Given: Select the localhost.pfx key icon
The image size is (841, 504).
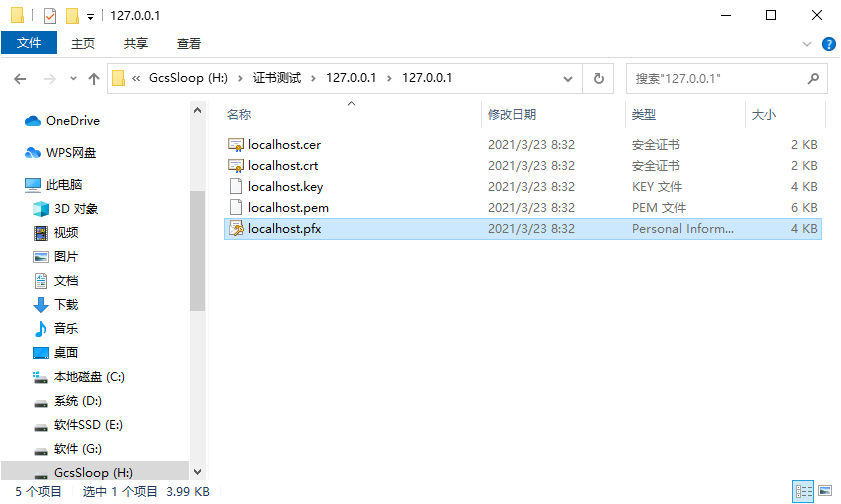Looking at the screenshot, I should (x=236, y=228).
